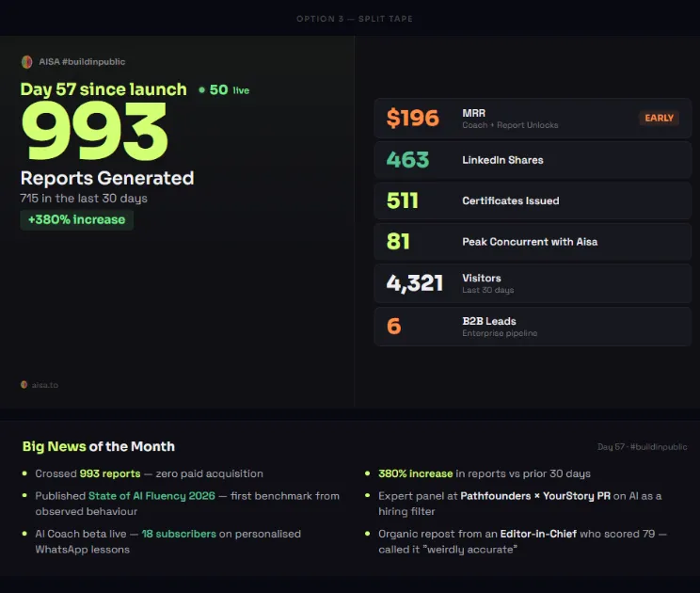Click the 511 value
This screenshot has width=700, height=593.
click(x=403, y=200)
